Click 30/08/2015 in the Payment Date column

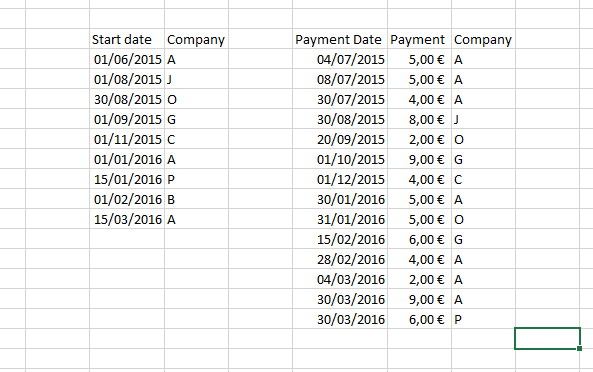click(x=340, y=119)
